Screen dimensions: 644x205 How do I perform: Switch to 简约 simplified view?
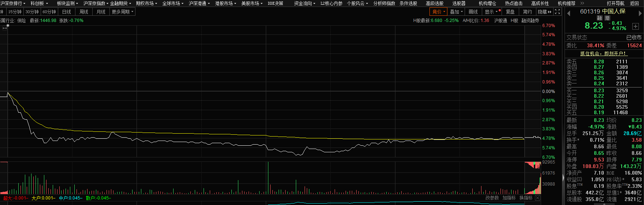tap(527, 12)
